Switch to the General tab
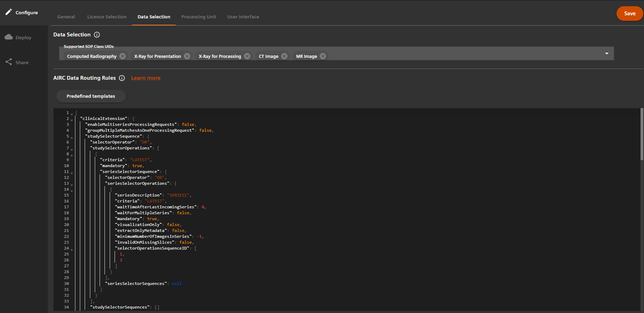 coord(66,17)
